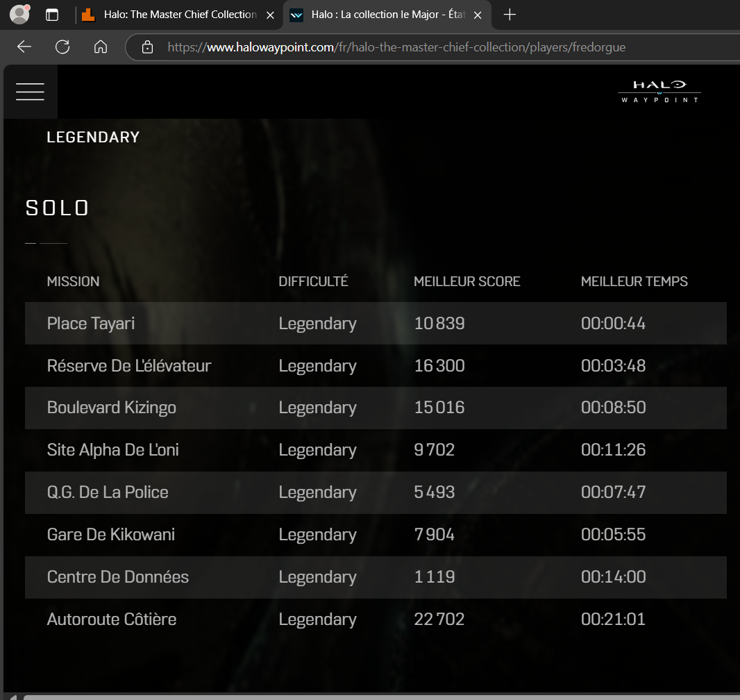740x700 pixels.
Task: View site info via lock icon
Action: (147, 47)
